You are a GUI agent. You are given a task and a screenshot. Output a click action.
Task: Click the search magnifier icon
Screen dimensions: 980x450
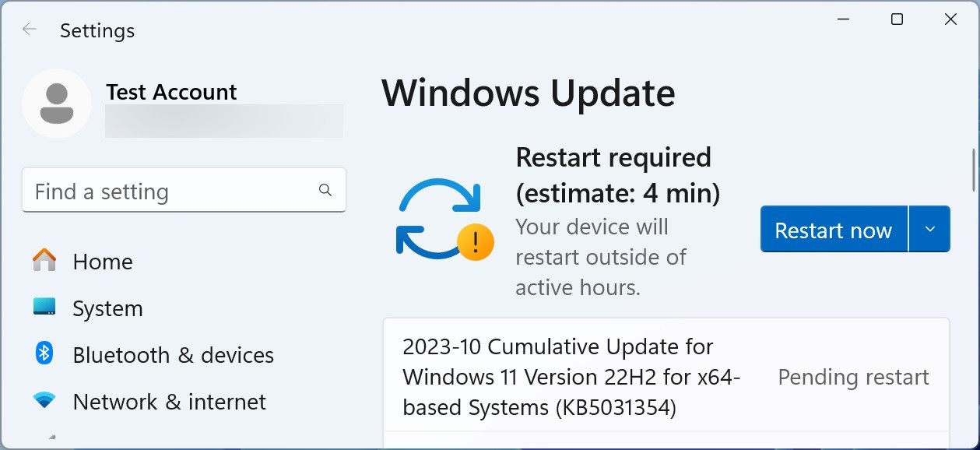point(325,190)
